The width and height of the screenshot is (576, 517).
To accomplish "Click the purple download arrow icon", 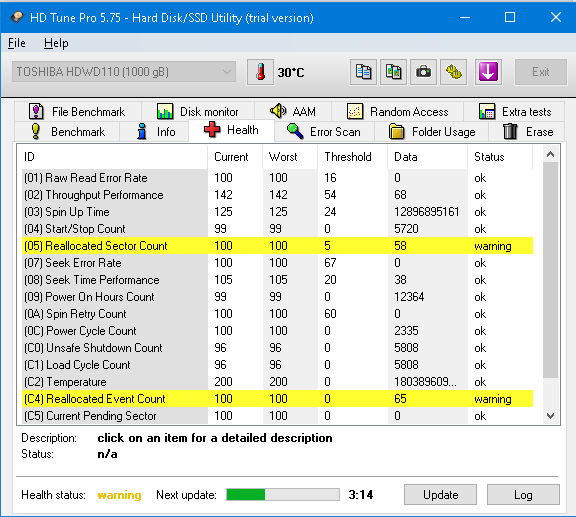I will tap(488, 72).
